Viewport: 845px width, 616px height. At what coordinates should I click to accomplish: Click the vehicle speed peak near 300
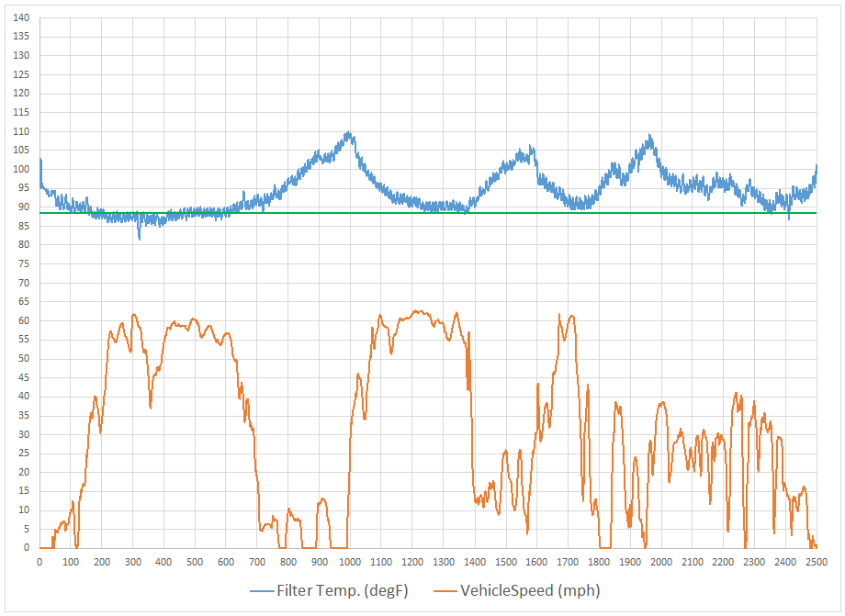pyautogui.click(x=133, y=315)
